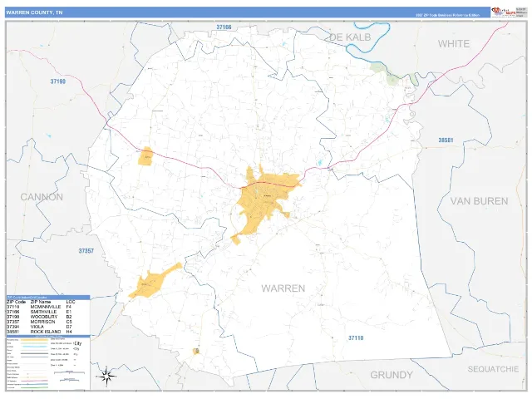The image size is (532, 399).
Task: Click the 38581 ZIP label on map
Action: pyautogui.click(x=446, y=140)
